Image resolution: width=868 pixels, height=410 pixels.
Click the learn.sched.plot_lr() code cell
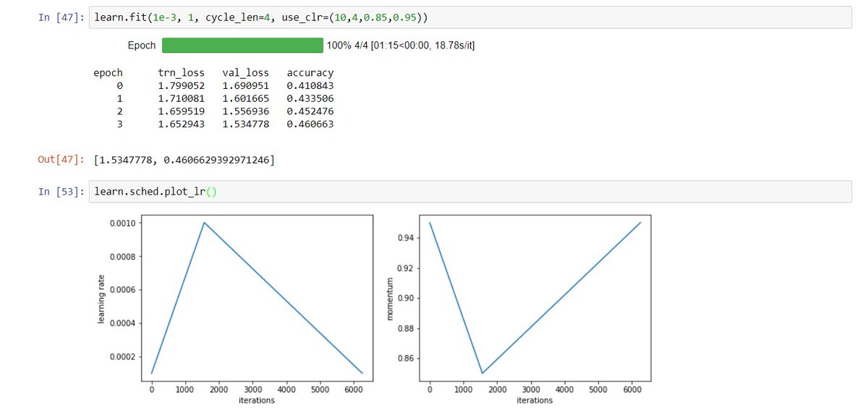469,192
